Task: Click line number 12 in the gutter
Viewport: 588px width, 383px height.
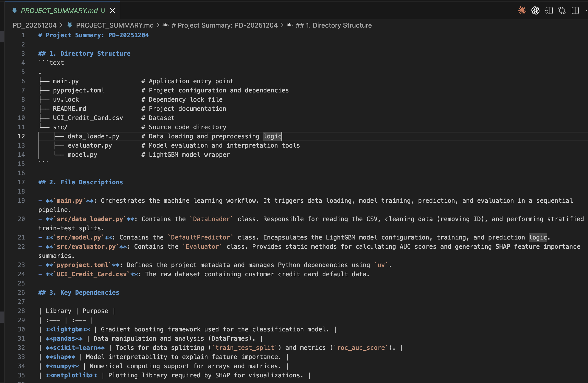Action: tap(21, 136)
